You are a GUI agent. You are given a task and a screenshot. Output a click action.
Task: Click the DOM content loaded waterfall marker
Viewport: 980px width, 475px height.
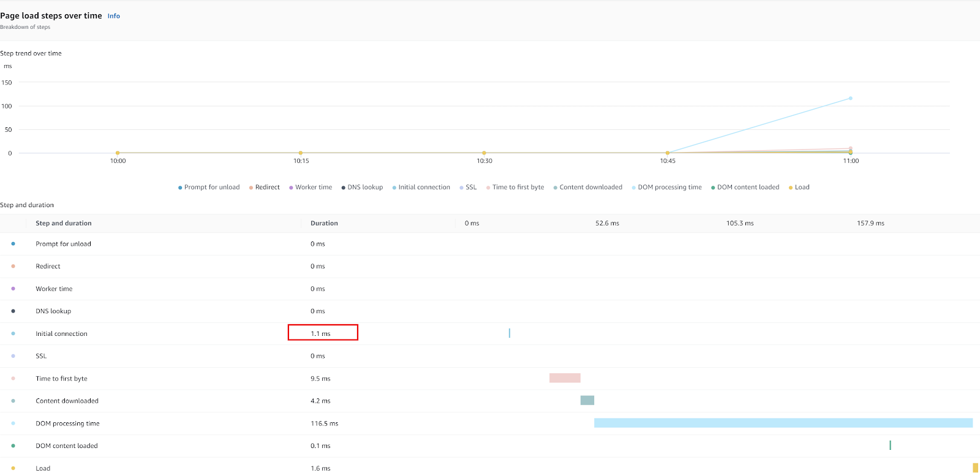point(890,446)
